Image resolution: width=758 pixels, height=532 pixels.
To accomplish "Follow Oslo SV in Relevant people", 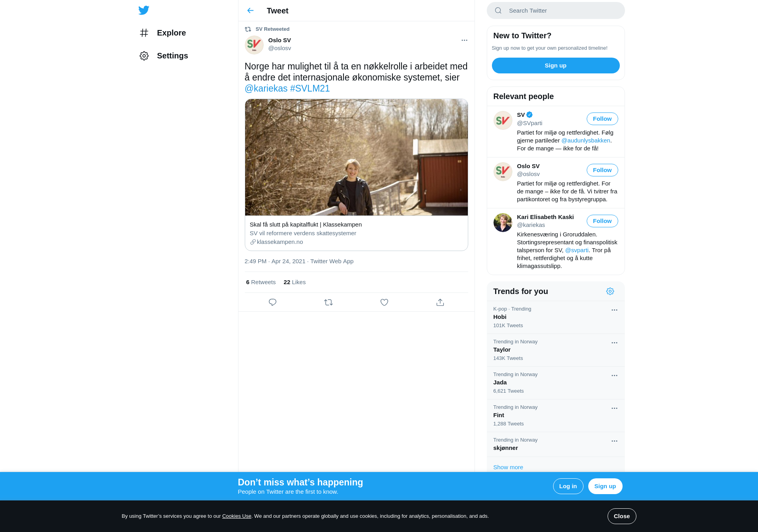I will pyautogui.click(x=602, y=170).
